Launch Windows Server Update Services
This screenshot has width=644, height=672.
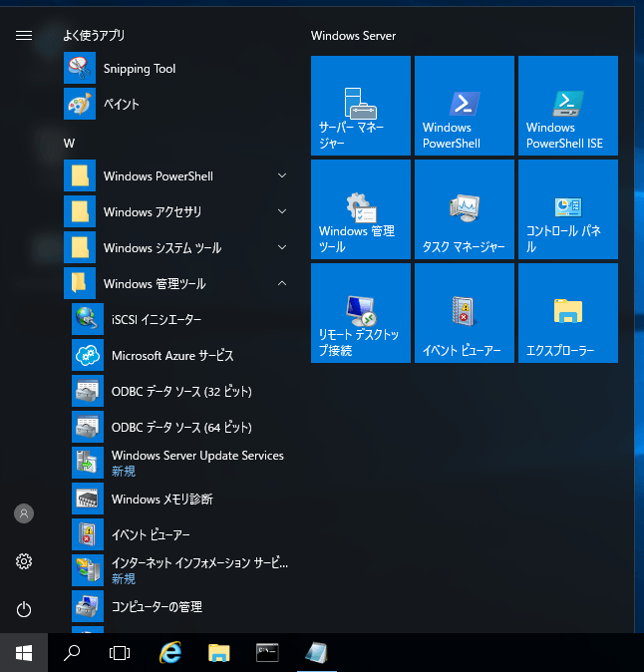[x=180, y=463]
